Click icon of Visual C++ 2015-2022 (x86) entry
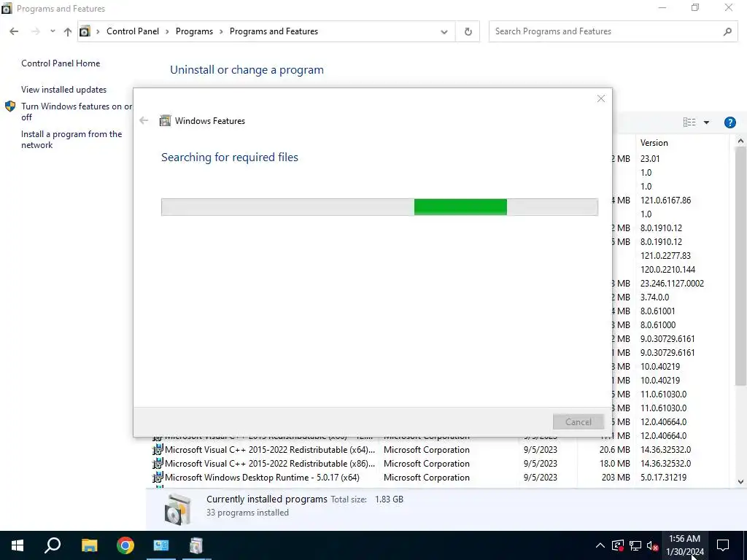747x560 pixels. [x=158, y=463]
